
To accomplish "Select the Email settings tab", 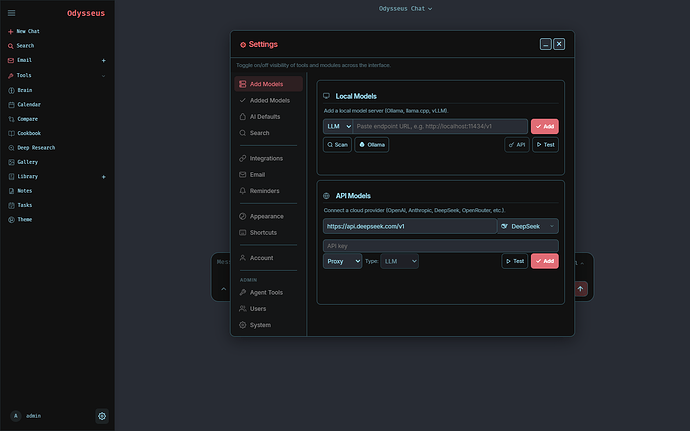I will 268,175.
